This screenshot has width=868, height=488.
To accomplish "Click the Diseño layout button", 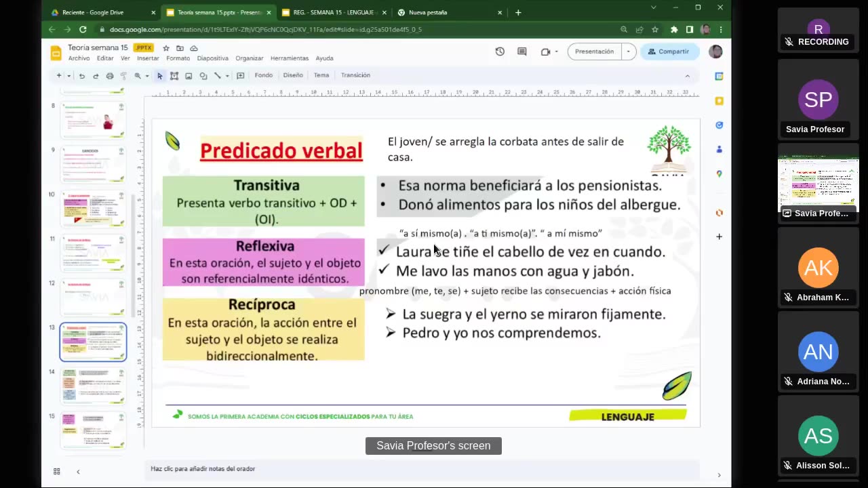I will [293, 75].
